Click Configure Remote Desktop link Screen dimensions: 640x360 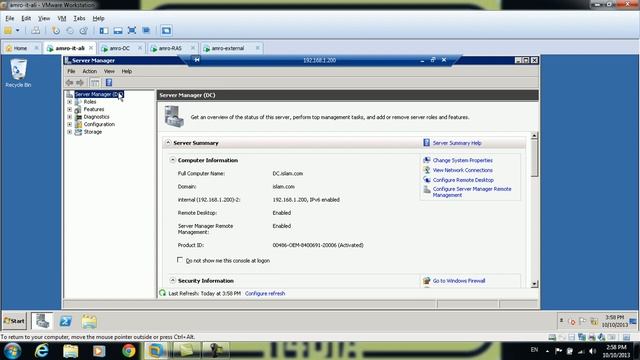[x=463, y=180]
